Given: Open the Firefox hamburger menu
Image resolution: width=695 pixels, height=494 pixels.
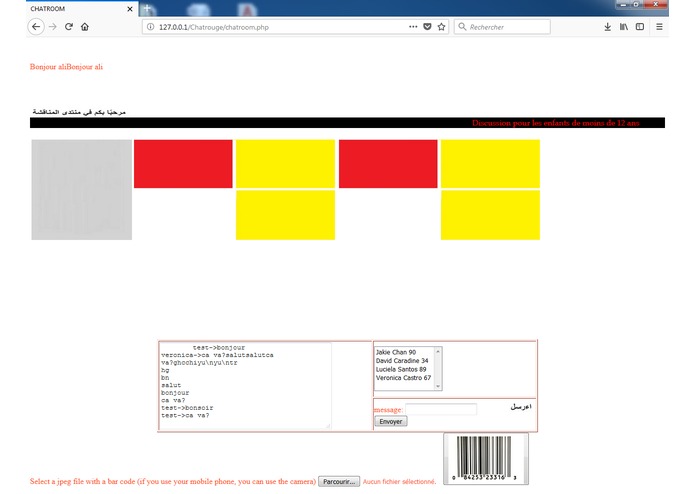Looking at the screenshot, I should pyautogui.click(x=660, y=27).
